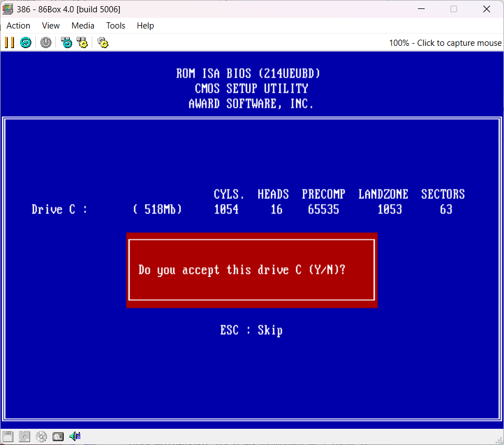Click the HEADS column header

[x=273, y=194]
